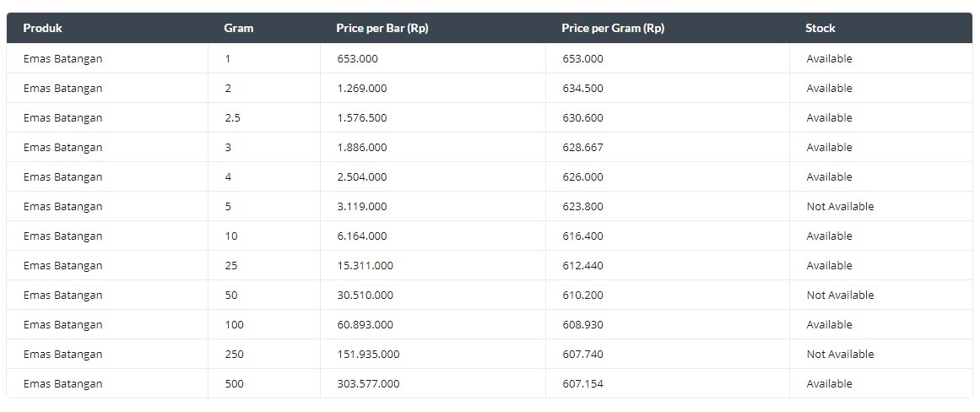980x412 pixels.
Task: Click the Gram column header
Action: [x=239, y=28]
